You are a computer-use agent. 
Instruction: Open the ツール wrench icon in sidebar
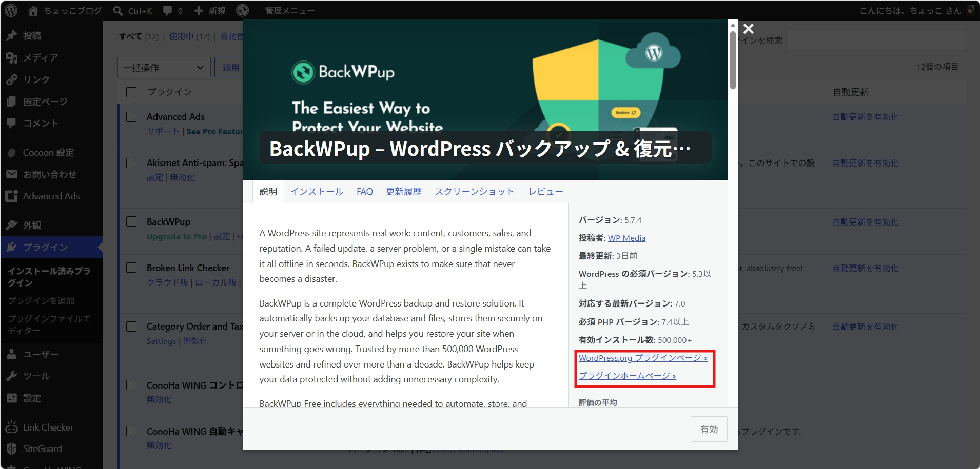point(12,376)
